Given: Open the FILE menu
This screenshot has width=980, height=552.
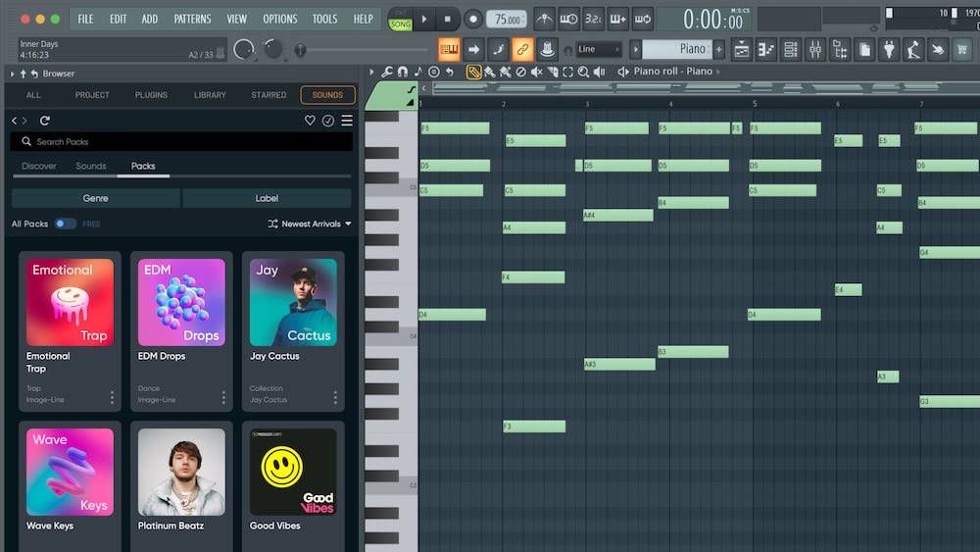Looking at the screenshot, I should tap(85, 20).
